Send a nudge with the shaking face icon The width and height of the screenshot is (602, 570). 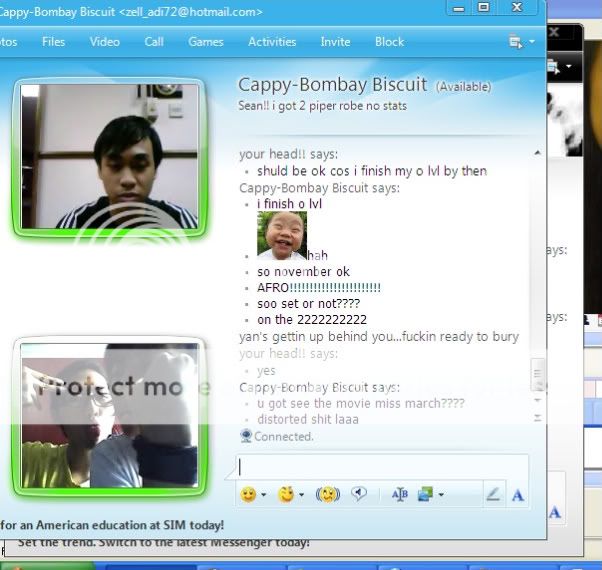coord(327,494)
